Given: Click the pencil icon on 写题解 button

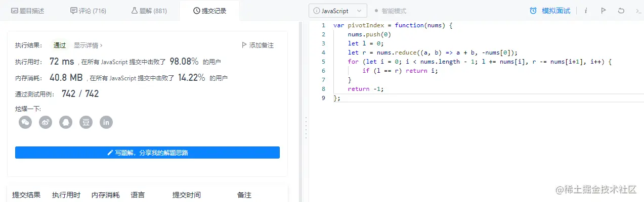Looking at the screenshot, I should coord(110,153).
